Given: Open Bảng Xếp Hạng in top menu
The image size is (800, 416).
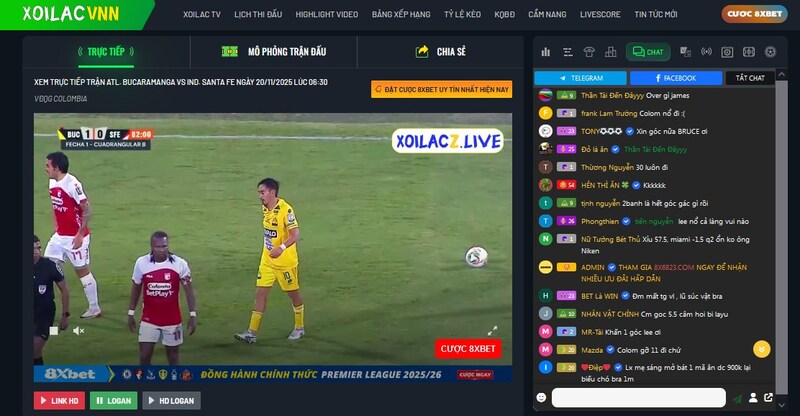Looking at the screenshot, I should pyautogui.click(x=400, y=15).
